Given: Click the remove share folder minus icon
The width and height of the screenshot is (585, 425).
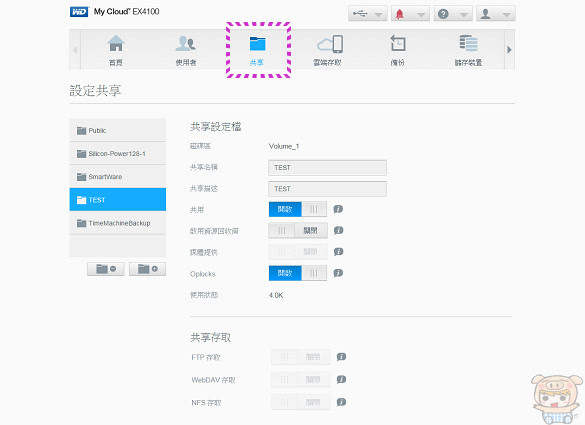Looking at the screenshot, I should click(106, 269).
